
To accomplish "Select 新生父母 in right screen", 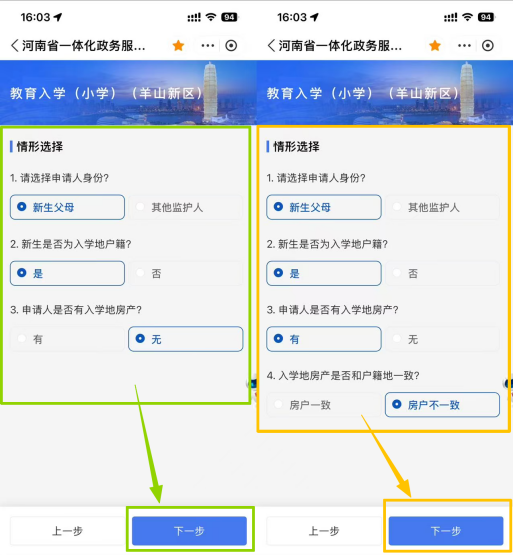I will (324, 207).
